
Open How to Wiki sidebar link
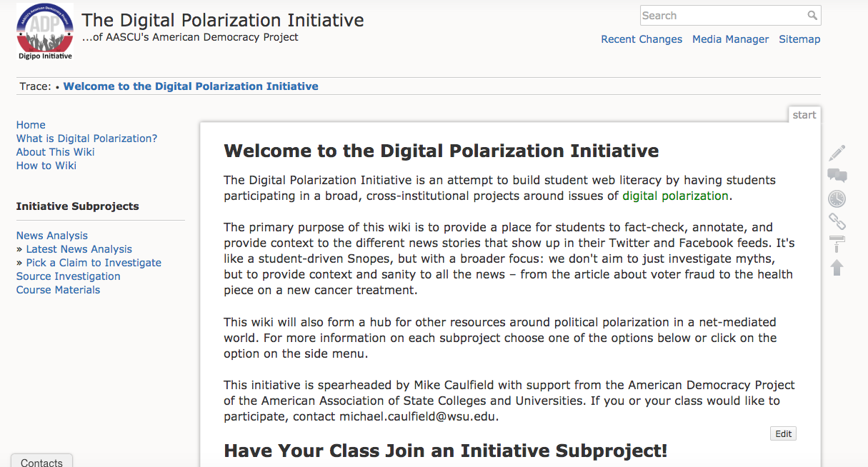(x=46, y=166)
